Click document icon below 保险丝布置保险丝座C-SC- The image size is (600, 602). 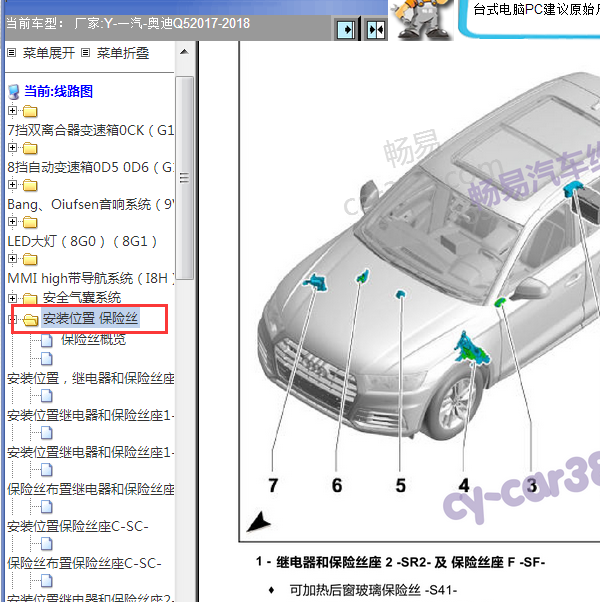point(46,581)
